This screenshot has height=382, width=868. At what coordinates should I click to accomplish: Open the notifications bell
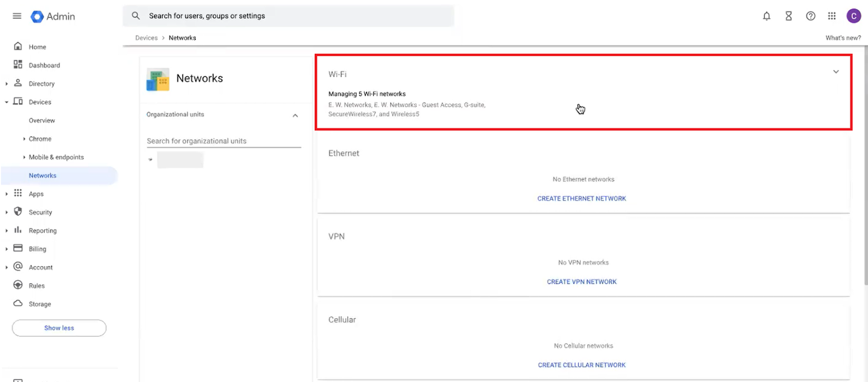click(x=767, y=16)
